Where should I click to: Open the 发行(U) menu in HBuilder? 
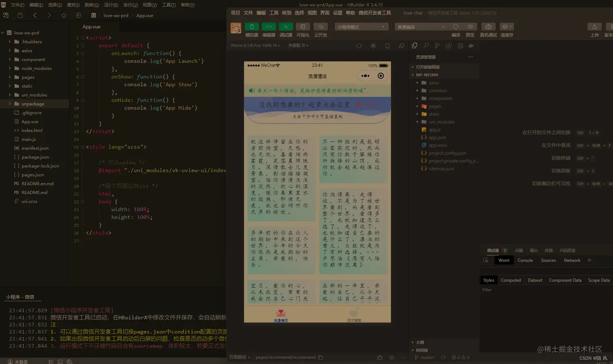130,5
